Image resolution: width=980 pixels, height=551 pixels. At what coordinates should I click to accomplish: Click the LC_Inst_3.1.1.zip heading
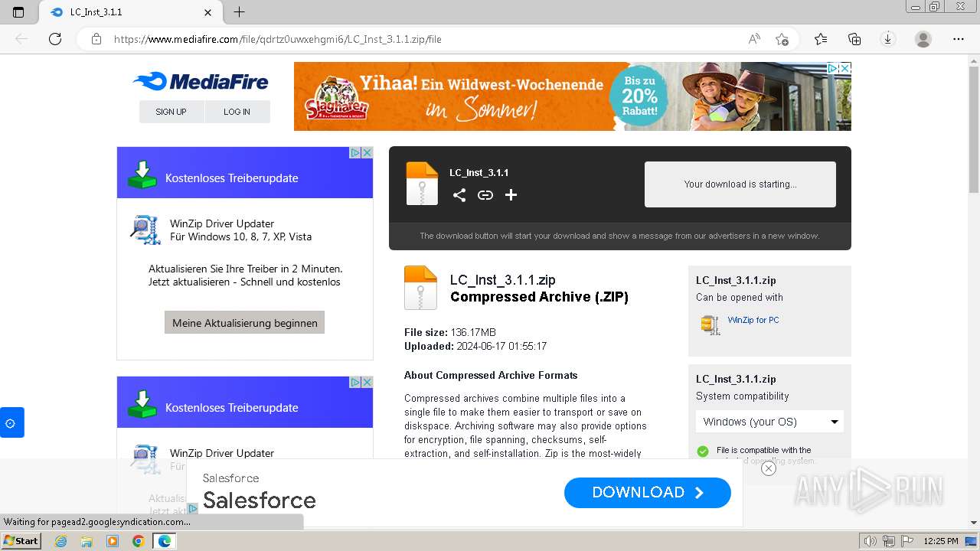tap(503, 280)
